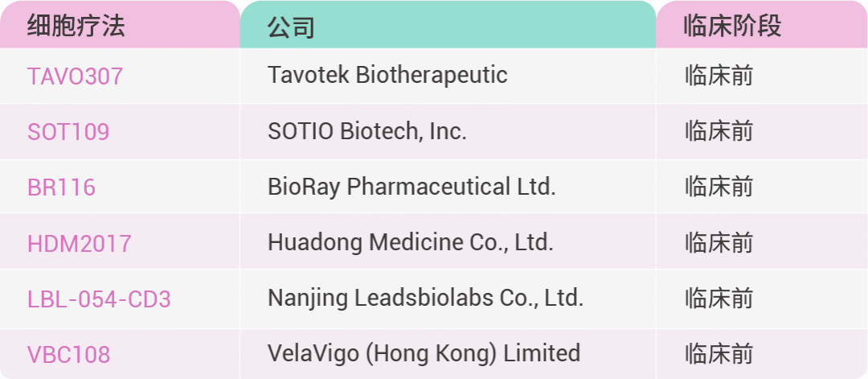868x379 pixels.
Task: Click Huadong Medicine Co., Ltd. cell
Action: (410, 242)
